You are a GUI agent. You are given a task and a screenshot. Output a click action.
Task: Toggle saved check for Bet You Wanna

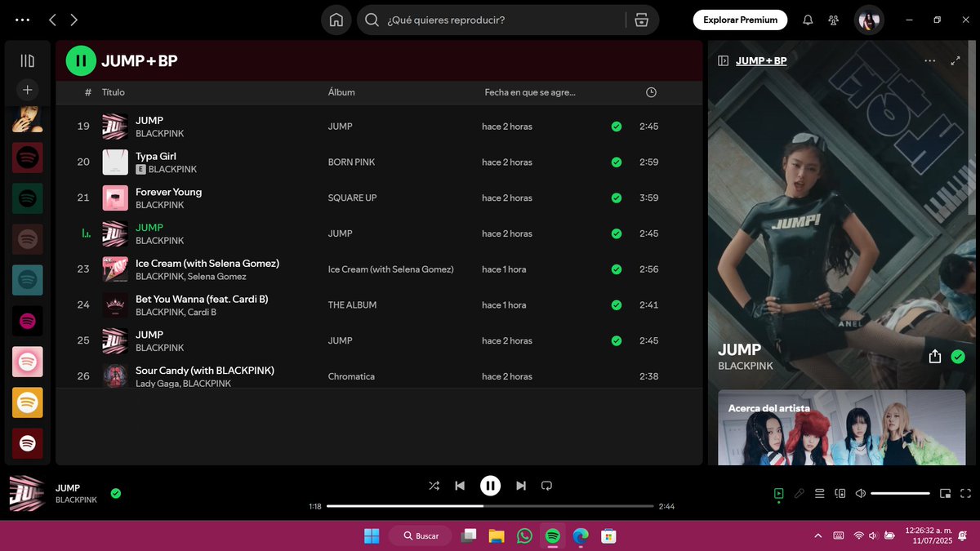pyautogui.click(x=617, y=305)
